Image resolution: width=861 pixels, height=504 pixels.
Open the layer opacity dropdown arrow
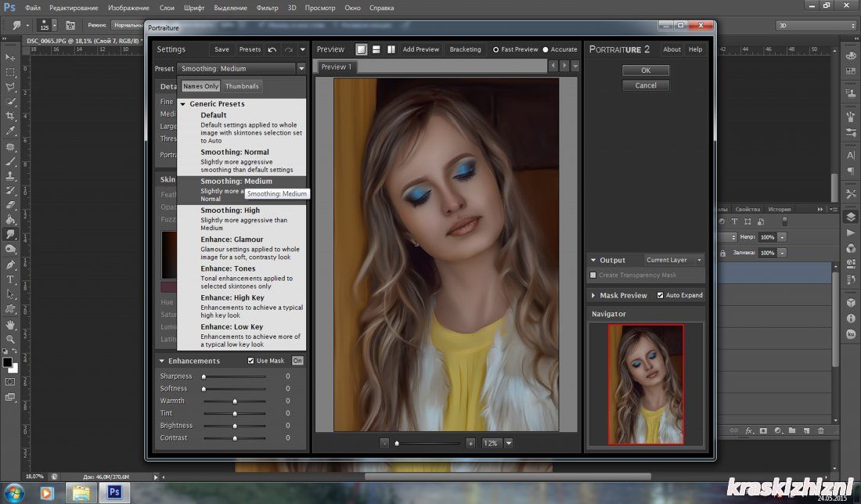(x=782, y=237)
